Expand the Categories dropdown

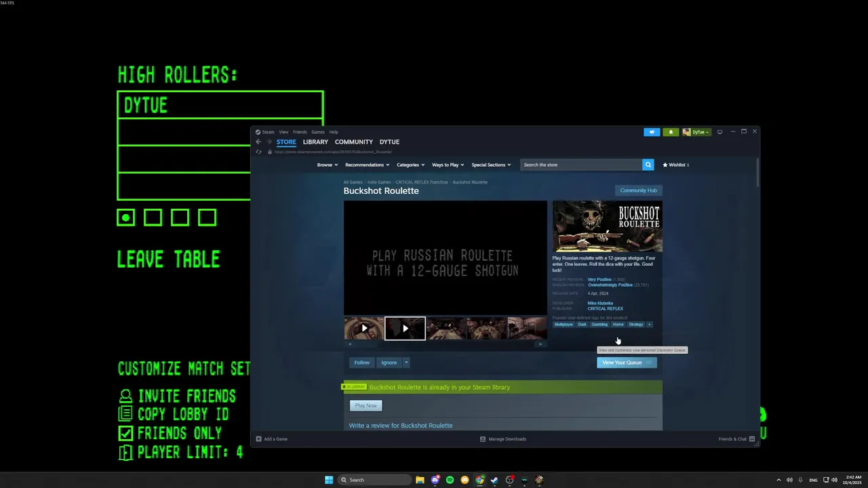(410, 165)
